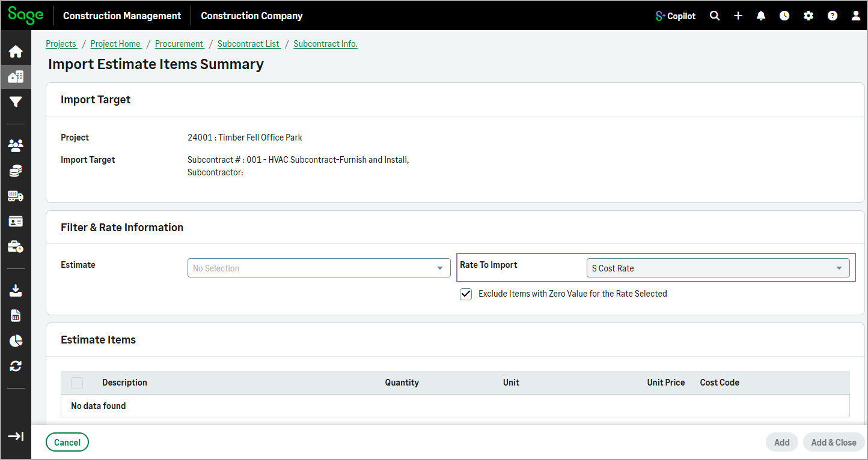Uncheck Exclude Items with Zero Value checkbox
The width and height of the screenshot is (868, 460).
pos(466,294)
